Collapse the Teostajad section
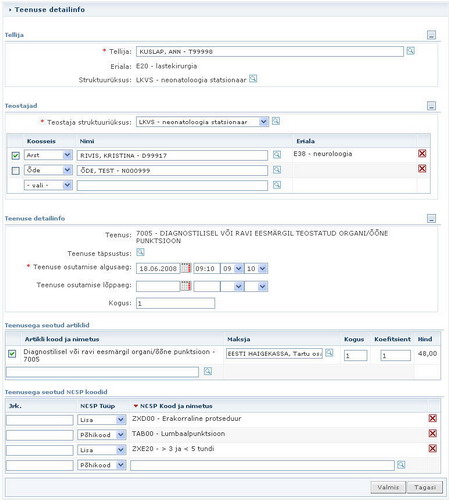Image resolution: width=449 pixels, height=500 pixels. pyautogui.click(x=432, y=106)
